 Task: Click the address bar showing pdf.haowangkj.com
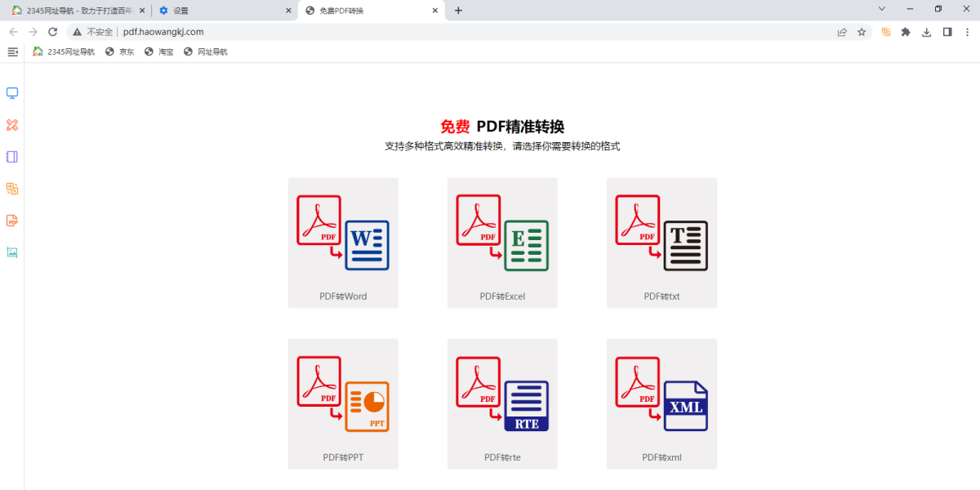(163, 31)
